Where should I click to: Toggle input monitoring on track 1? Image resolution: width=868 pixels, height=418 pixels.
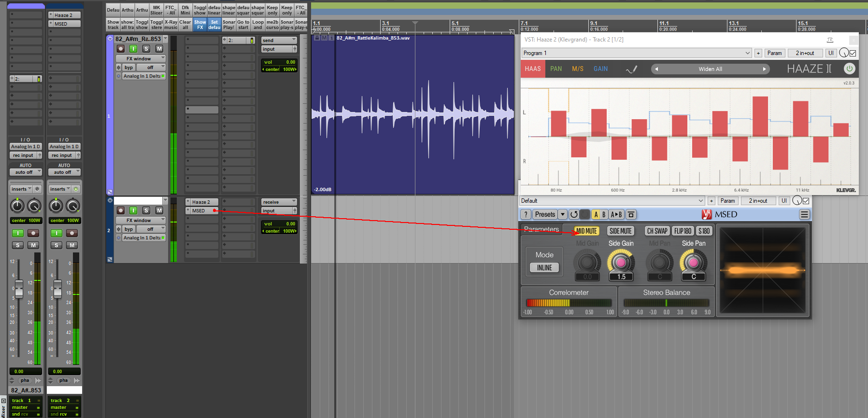pos(133,49)
